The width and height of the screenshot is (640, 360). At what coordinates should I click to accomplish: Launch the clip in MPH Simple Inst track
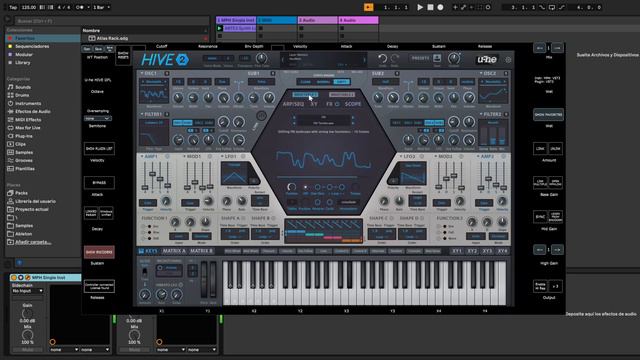point(220,28)
